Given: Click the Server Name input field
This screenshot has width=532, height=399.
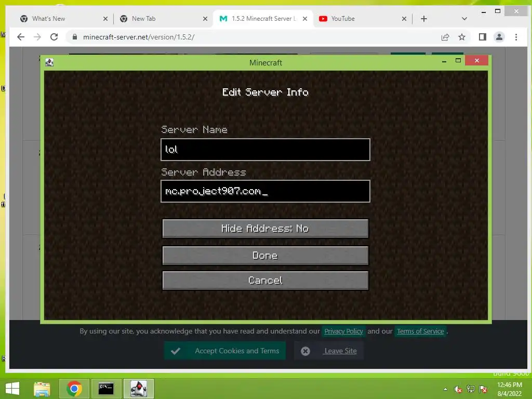Looking at the screenshot, I should 265,149.
